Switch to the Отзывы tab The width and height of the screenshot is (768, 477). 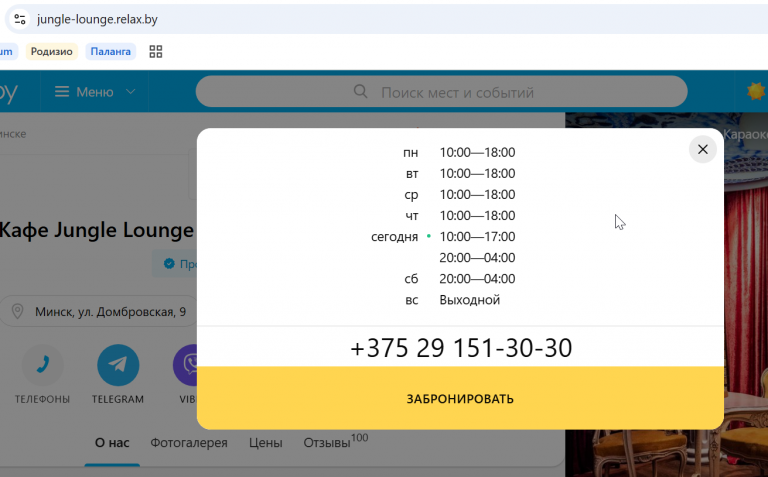(336, 441)
